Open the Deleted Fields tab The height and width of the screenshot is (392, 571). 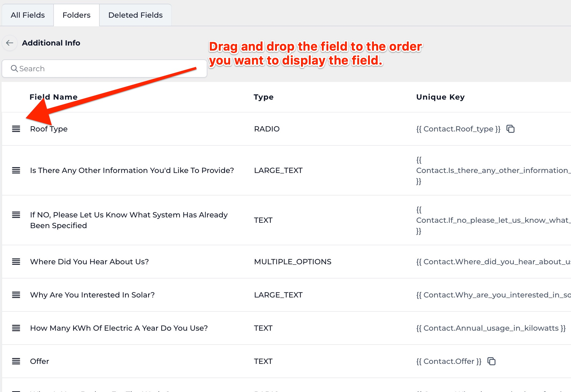point(135,15)
